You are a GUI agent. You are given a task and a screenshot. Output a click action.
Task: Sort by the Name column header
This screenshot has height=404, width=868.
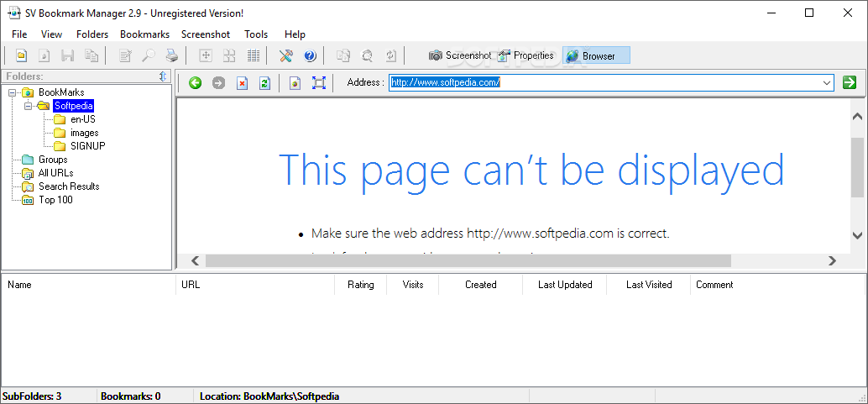[89, 284]
